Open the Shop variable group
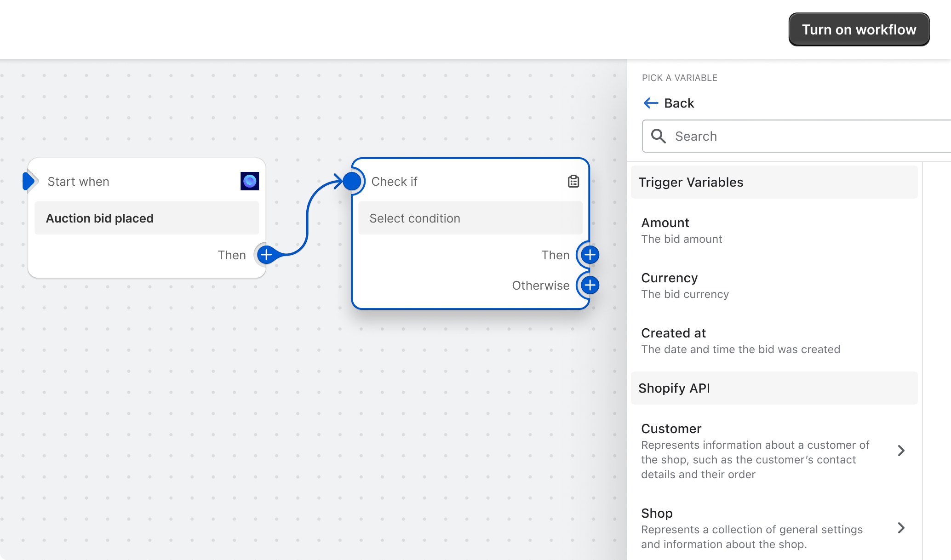 tap(774, 528)
